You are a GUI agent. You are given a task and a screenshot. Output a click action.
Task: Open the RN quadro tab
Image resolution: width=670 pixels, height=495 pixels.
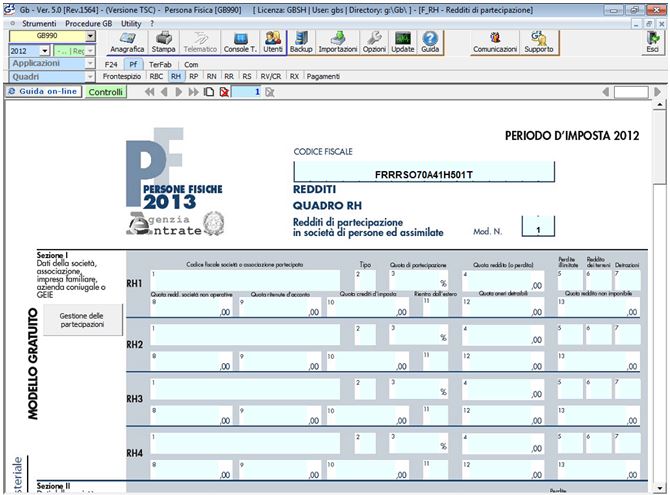click(211, 77)
